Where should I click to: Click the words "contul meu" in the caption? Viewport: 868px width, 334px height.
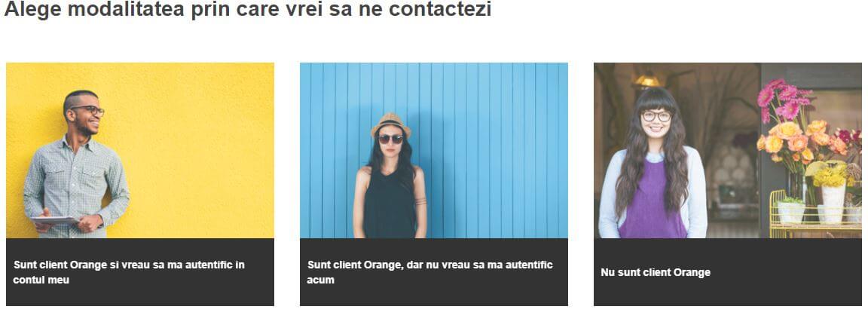click(x=41, y=280)
